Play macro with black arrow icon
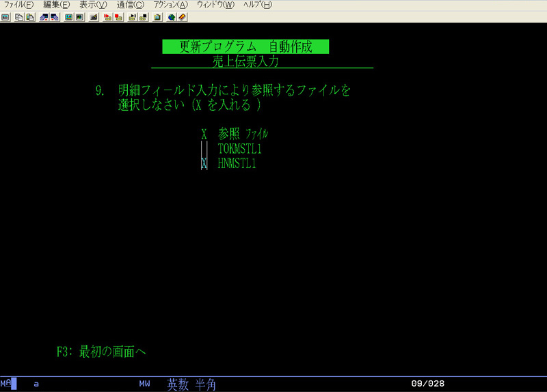Screen dimensions: 547x392 (132, 17)
